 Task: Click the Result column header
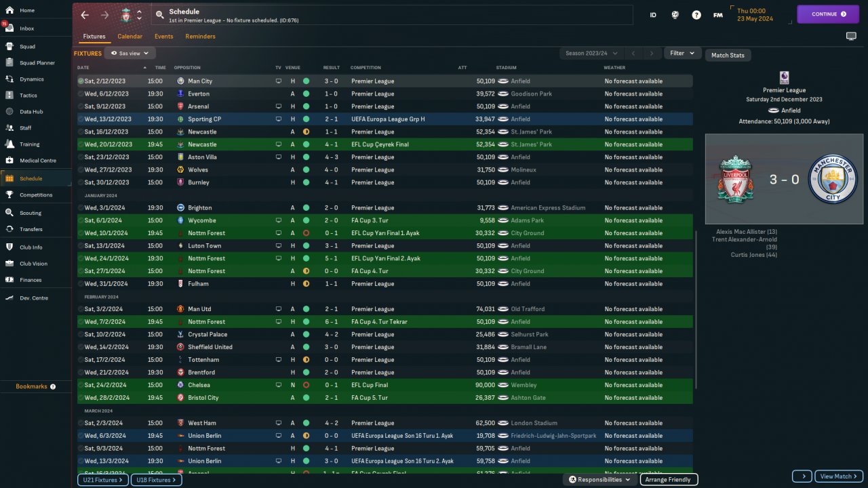point(332,68)
